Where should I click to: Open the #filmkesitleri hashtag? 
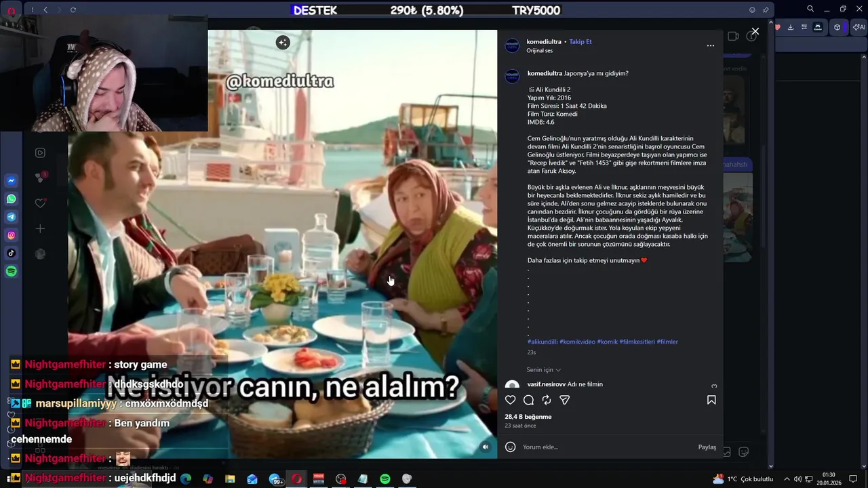coord(637,342)
